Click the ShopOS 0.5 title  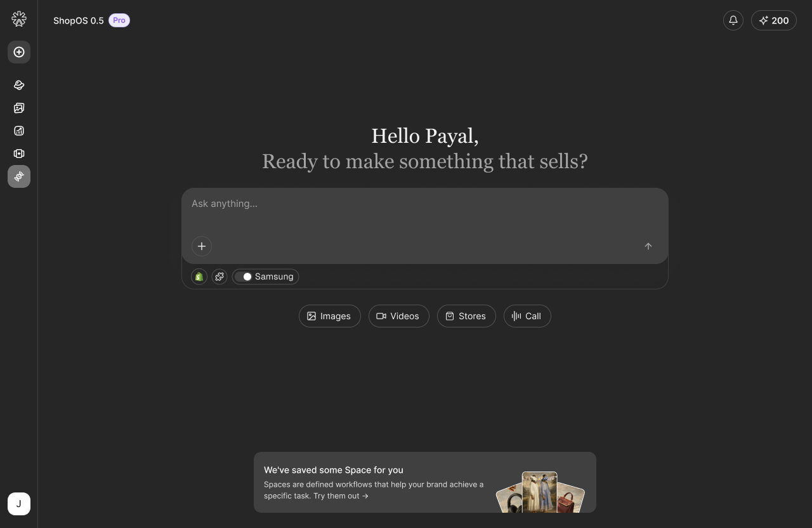pyautogui.click(x=79, y=20)
